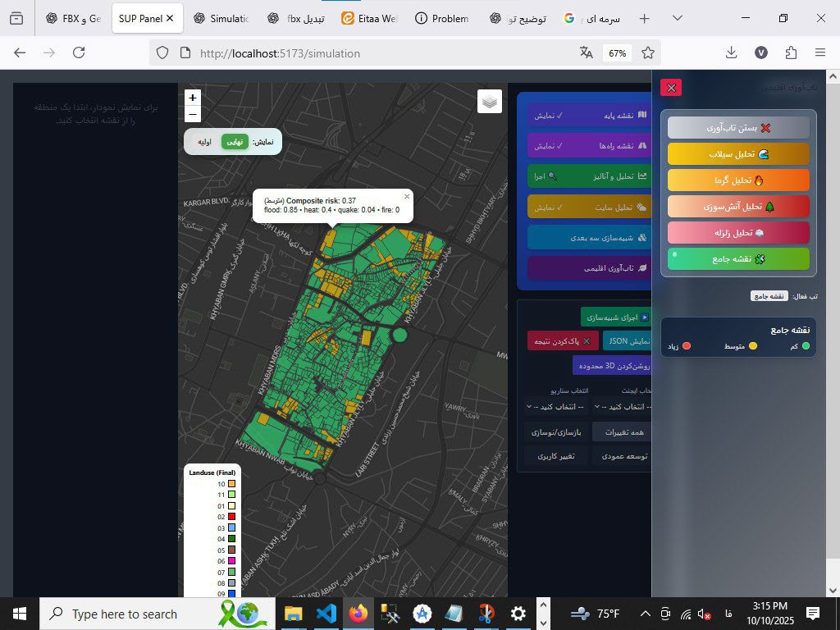Click the Firefox translate page icon

[x=586, y=52]
